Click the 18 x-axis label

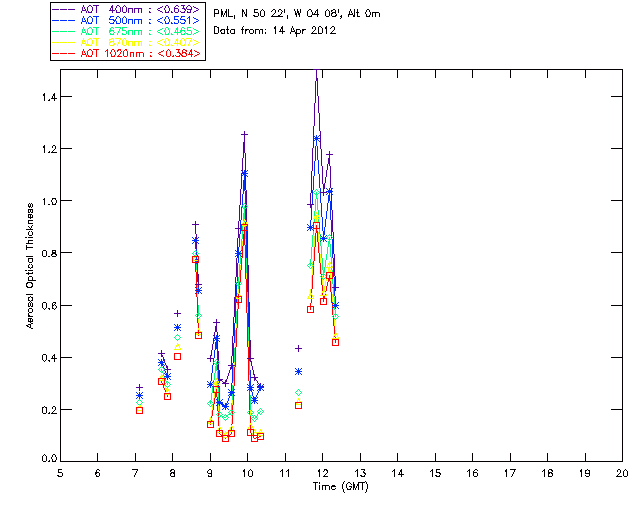pos(547,473)
